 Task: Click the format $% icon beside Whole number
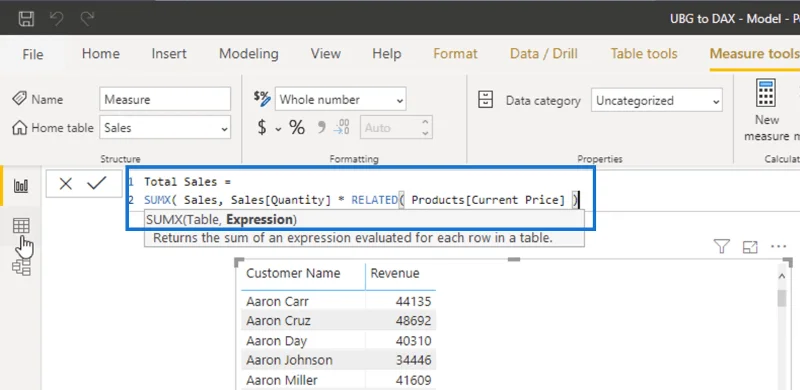[x=262, y=98]
